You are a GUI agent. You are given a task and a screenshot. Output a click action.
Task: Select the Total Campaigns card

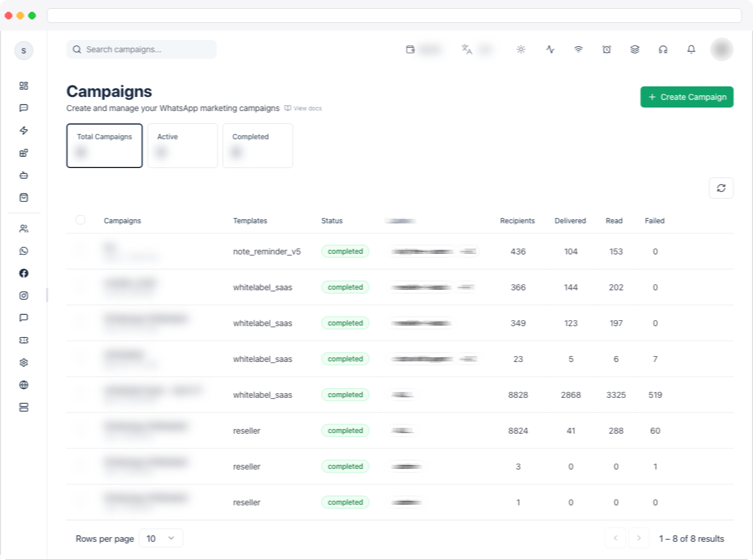(105, 146)
